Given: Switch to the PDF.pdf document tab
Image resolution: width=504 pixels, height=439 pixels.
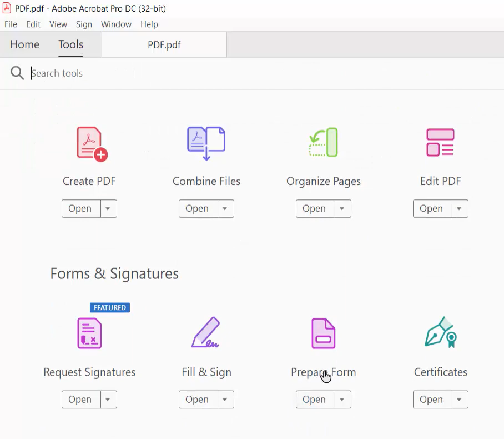Looking at the screenshot, I should pos(164,45).
